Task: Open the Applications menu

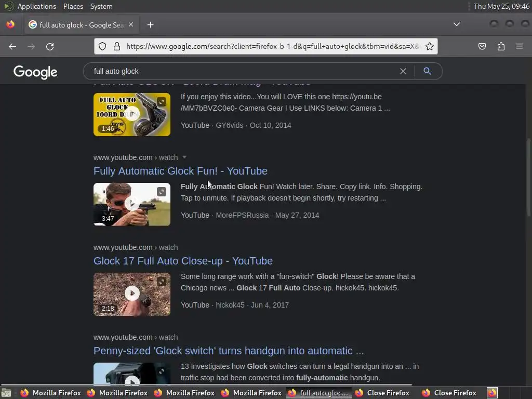Action: [x=37, y=6]
